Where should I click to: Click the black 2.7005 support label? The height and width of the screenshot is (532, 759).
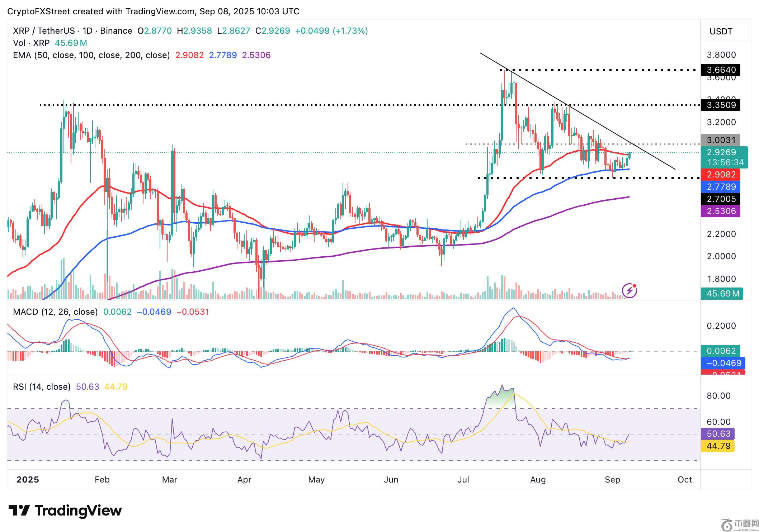tap(721, 199)
